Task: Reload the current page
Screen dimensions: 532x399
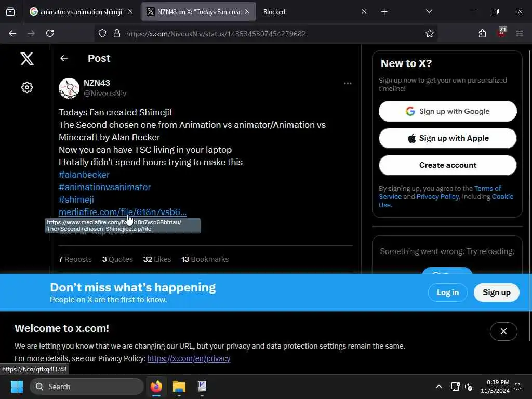Action: pyautogui.click(x=50, y=33)
